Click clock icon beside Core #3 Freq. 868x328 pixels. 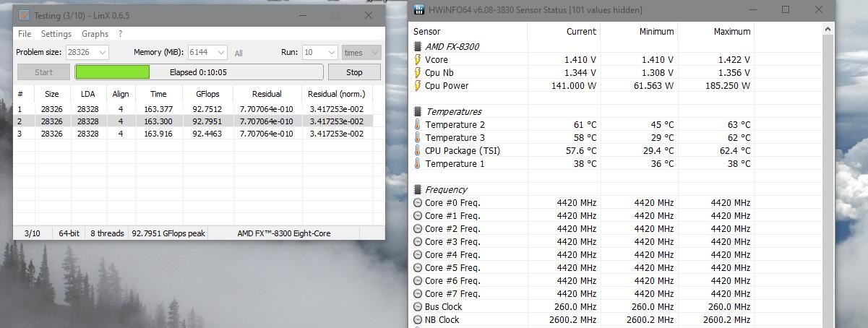tap(417, 241)
